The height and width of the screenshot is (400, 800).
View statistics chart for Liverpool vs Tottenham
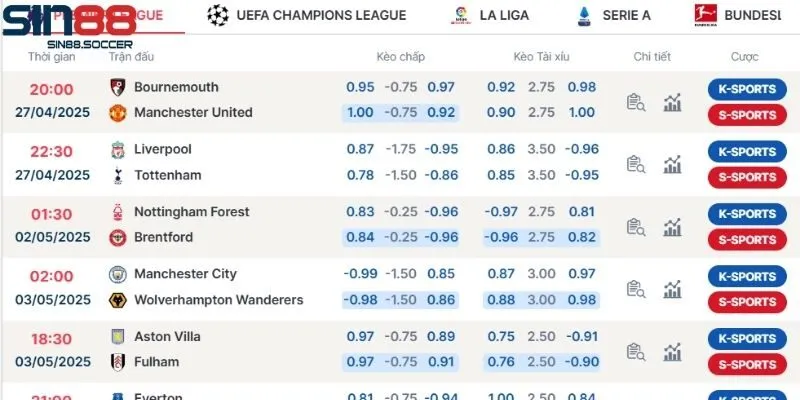[x=672, y=163]
